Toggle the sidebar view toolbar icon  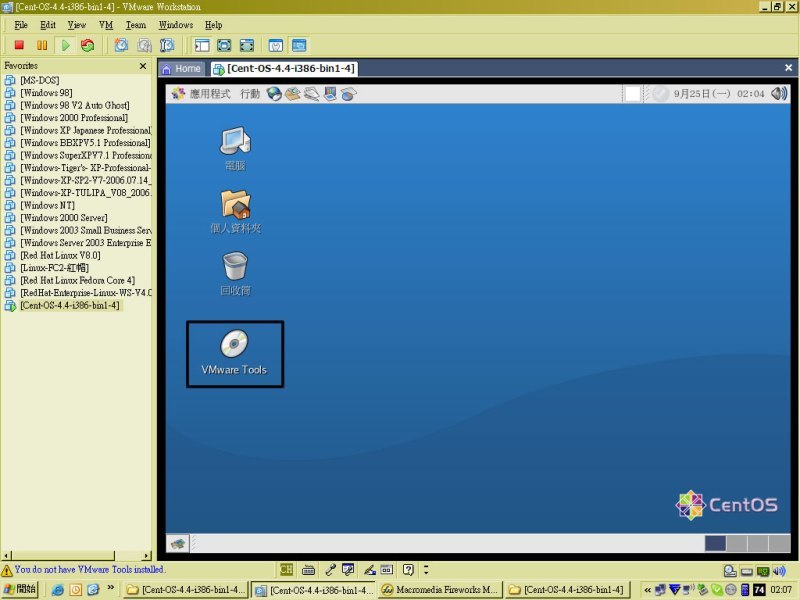point(202,45)
